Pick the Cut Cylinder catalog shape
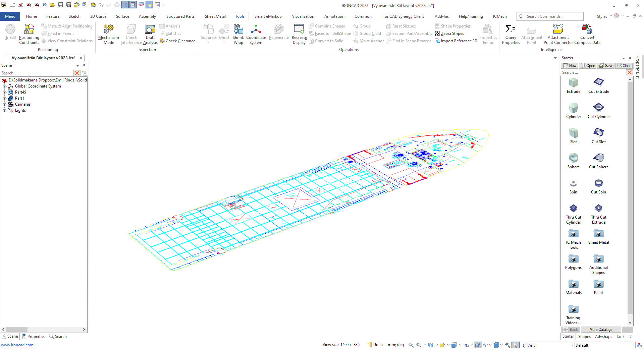644x349 pixels. point(599,111)
